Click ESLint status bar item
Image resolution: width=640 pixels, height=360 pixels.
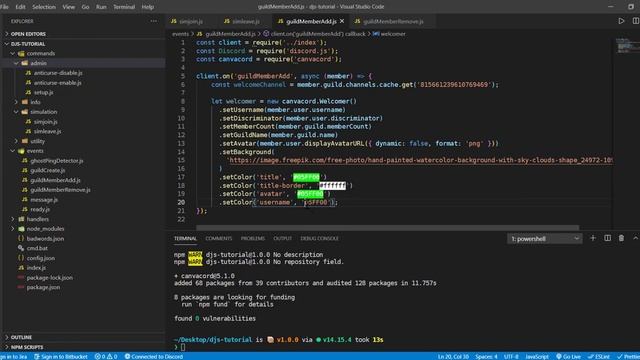coord(598,356)
